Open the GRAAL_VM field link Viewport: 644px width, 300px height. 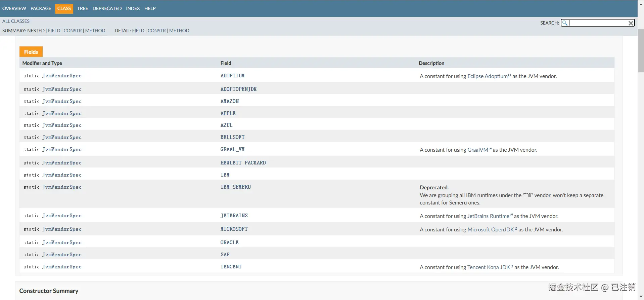pyautogui.click(x=232, y=149)
